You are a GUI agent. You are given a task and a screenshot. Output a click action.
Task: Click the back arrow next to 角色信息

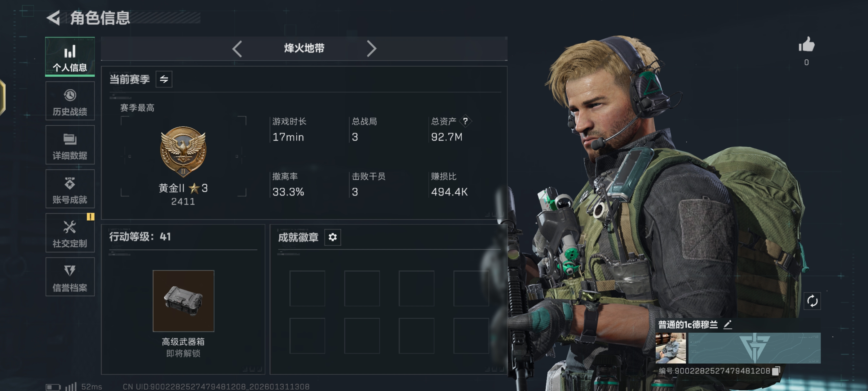coord(54,18)
